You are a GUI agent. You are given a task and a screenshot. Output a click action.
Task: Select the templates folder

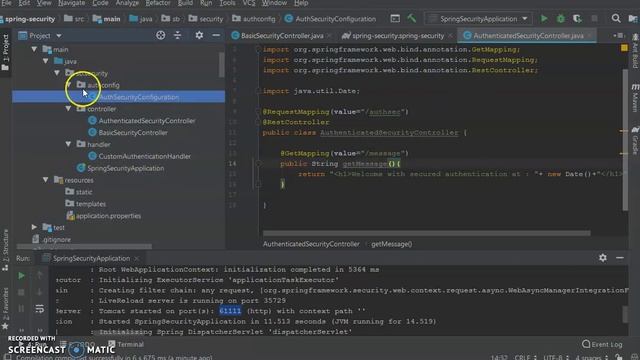[91, 204]
